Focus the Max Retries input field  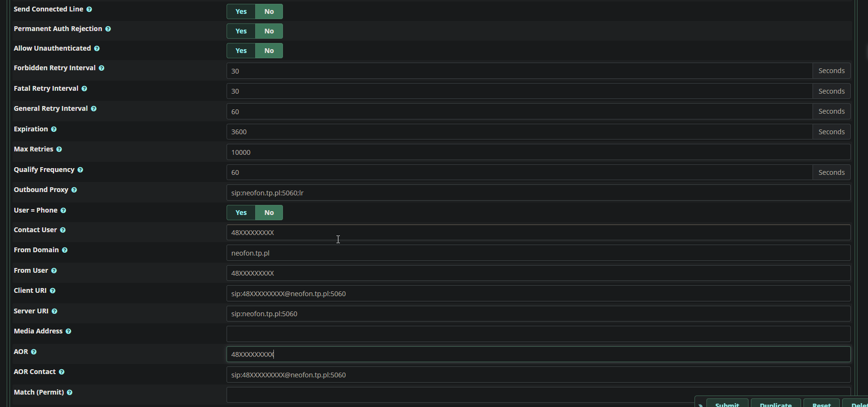(538, 152)
